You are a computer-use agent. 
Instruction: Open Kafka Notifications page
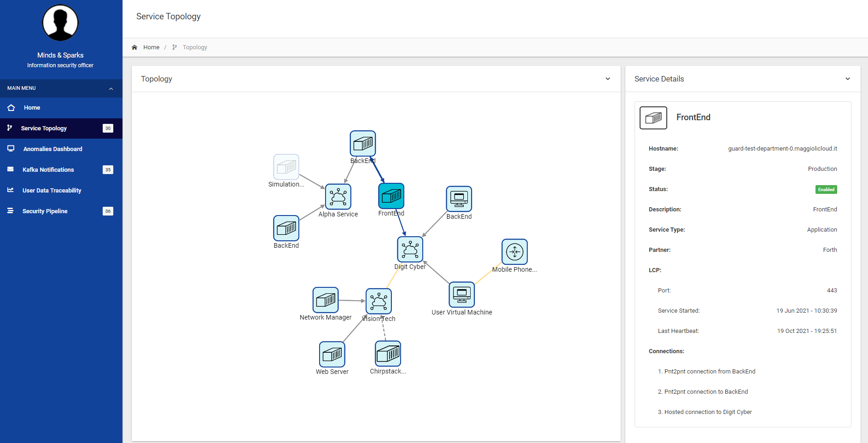point(61,169)
